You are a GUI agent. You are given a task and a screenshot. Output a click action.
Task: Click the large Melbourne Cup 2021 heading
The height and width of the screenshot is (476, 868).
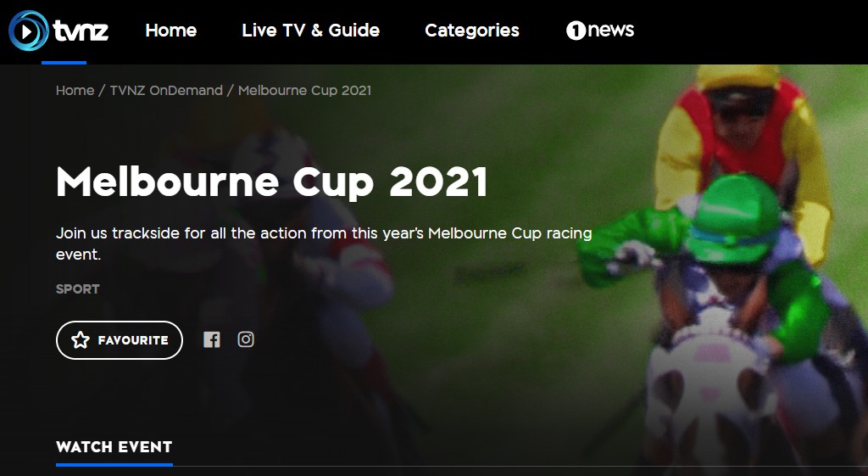(271, 182)
